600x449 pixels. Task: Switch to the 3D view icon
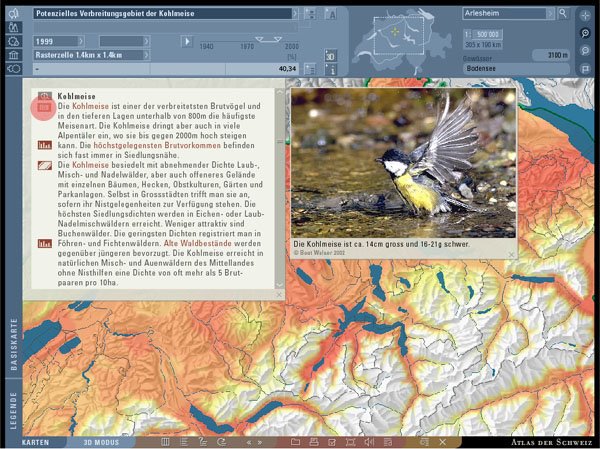click(x=330, y=56)
